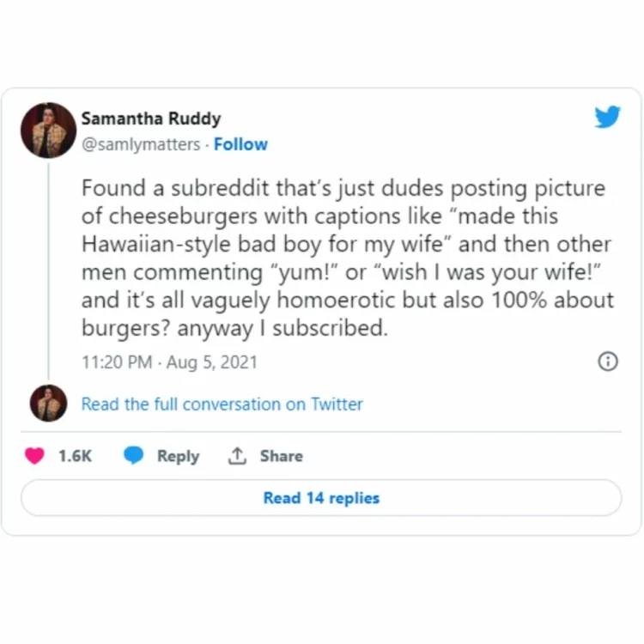Click the share upload-arrow icon
The image size is (644, 644).
click(237, 457)
